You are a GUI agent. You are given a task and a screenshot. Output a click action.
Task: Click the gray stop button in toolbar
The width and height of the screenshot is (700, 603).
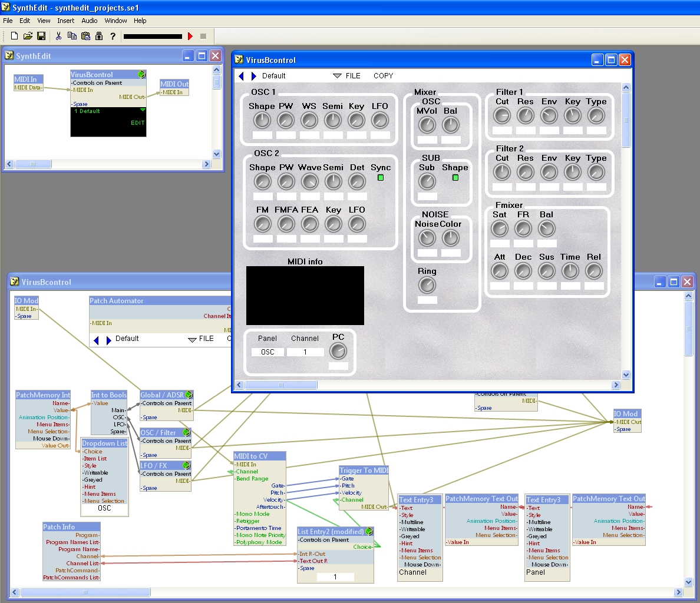[x=203, y=36]
